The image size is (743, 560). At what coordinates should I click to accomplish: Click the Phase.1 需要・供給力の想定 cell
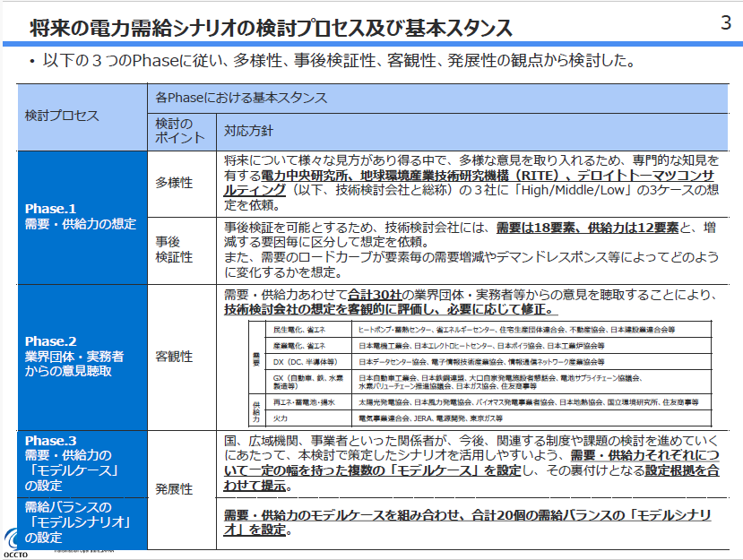coord(82,218)
